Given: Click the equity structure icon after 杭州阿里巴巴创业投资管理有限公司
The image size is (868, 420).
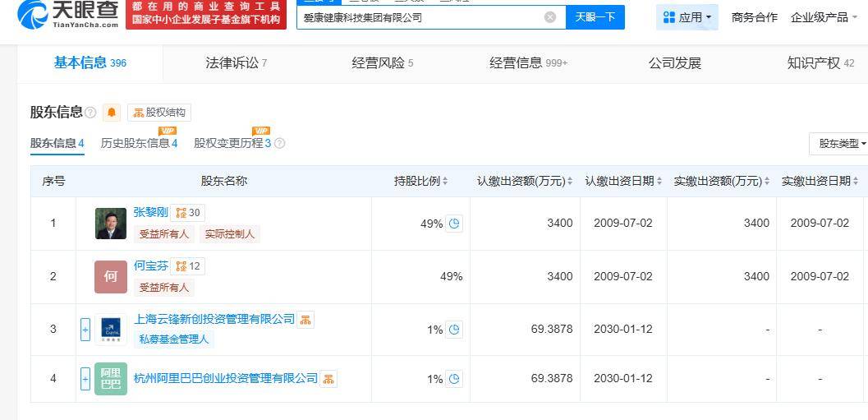Looking at the screenshot, I should [328, 379].
